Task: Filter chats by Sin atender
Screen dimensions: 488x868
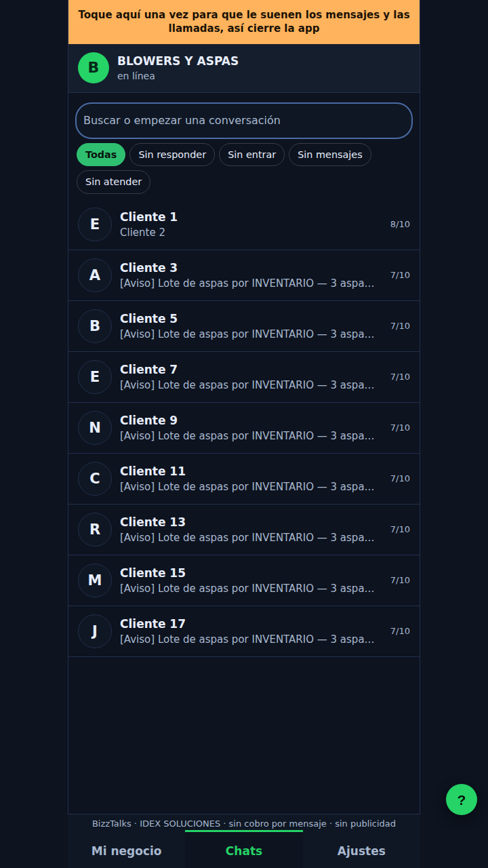Action: coord(114,182)
